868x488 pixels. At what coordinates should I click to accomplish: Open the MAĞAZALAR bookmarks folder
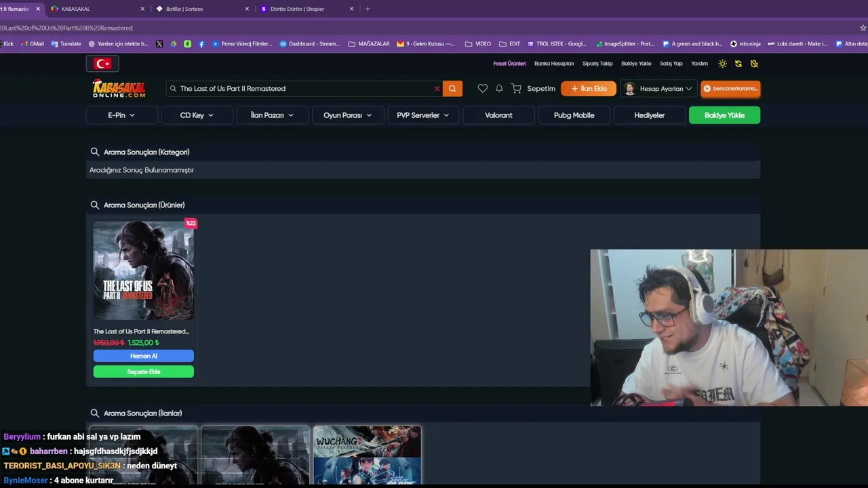[x=369, y=43]
